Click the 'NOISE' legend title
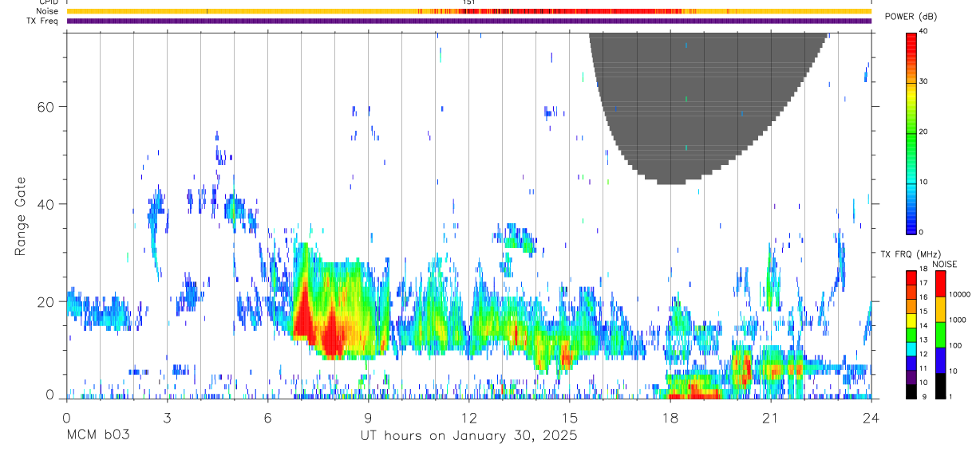980x452 pixels. 945,264
